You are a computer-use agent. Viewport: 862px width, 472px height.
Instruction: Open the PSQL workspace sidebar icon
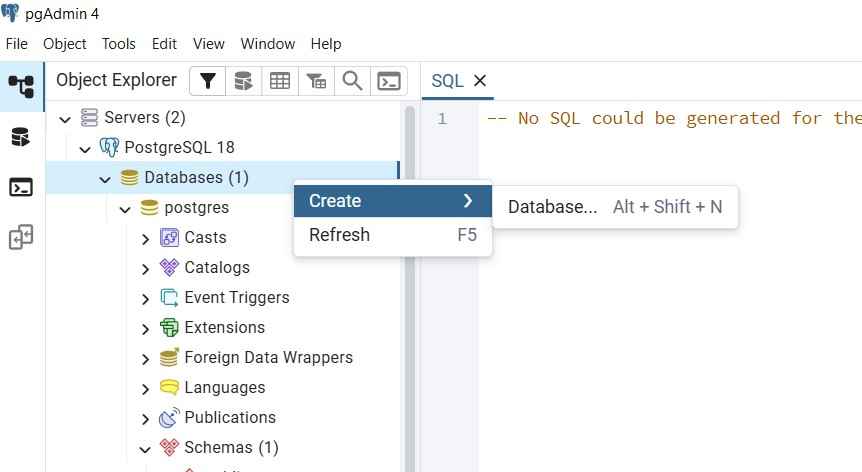(x=21, y=187)
